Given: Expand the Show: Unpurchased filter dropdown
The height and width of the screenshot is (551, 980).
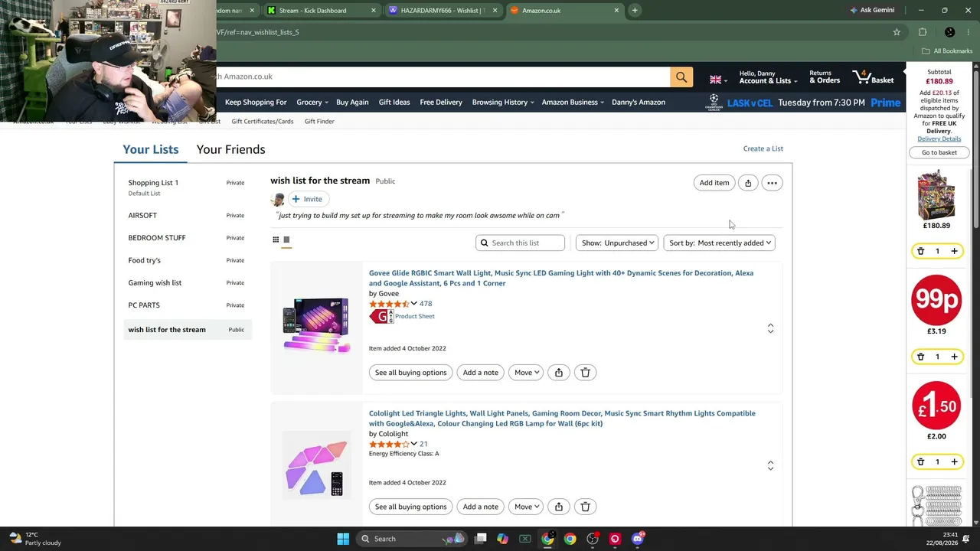Looking at the screenshot, I should (617, 243).
